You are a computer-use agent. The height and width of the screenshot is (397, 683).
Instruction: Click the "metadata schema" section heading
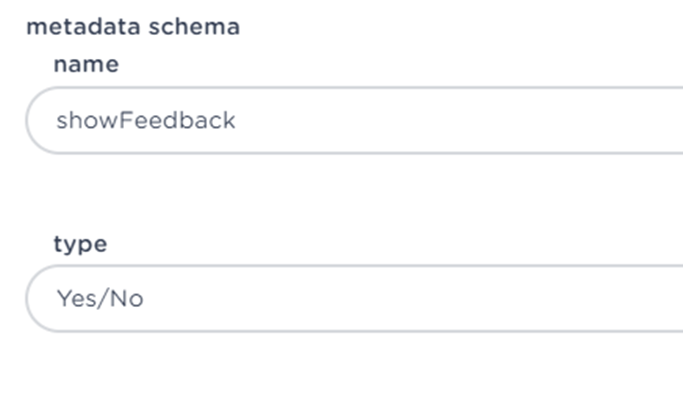pos(133,27)
